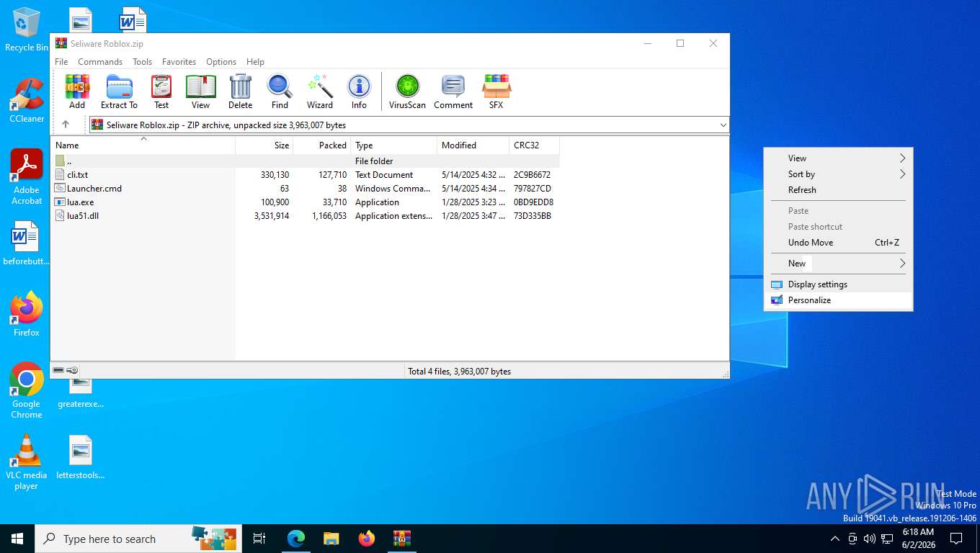This screenshot has height=553, width=980.
Task: Open the Options menu
Action: [x=221, y=62]
